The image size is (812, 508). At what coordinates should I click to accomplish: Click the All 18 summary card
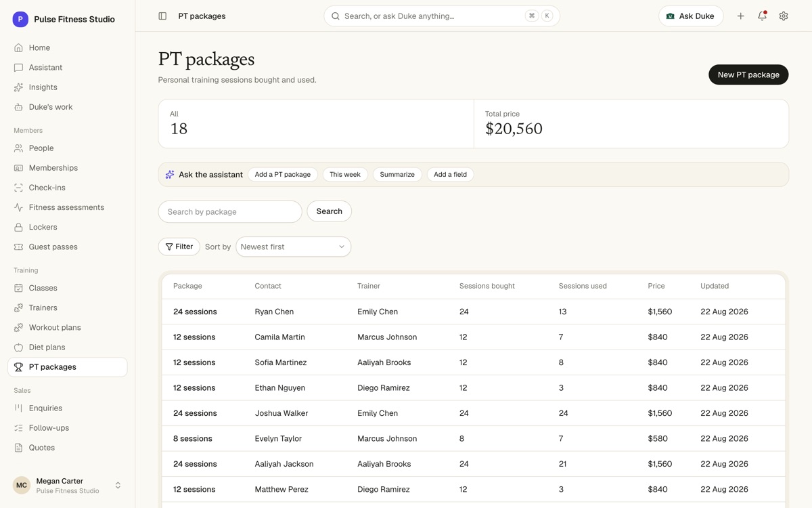316,124
